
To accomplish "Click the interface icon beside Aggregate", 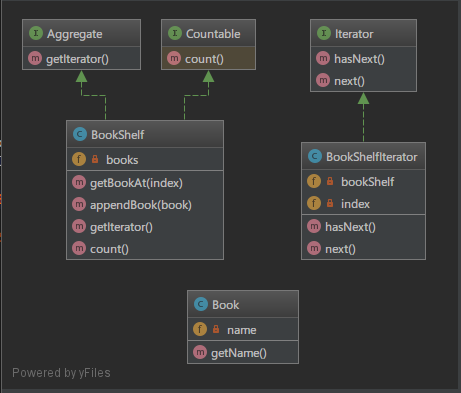I will (36, 33).
